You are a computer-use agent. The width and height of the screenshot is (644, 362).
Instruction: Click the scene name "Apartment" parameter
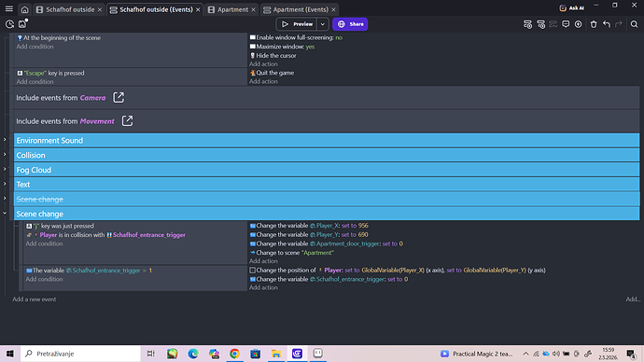tap(317, 253)
